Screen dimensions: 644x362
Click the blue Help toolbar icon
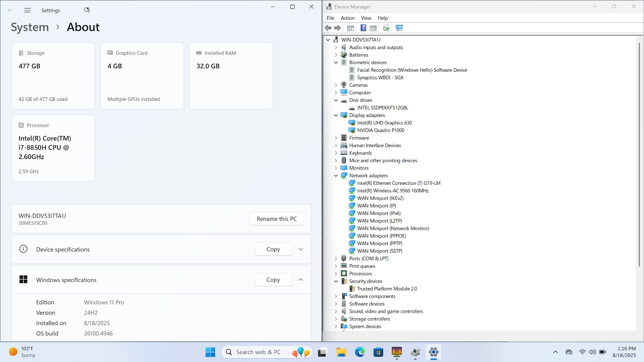(363, 28)
